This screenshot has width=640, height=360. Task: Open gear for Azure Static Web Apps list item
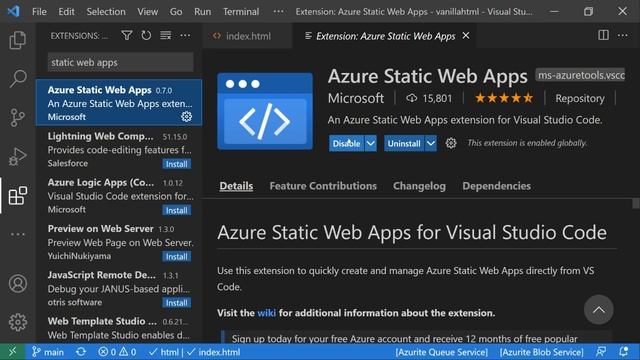[x=187, y=117]
